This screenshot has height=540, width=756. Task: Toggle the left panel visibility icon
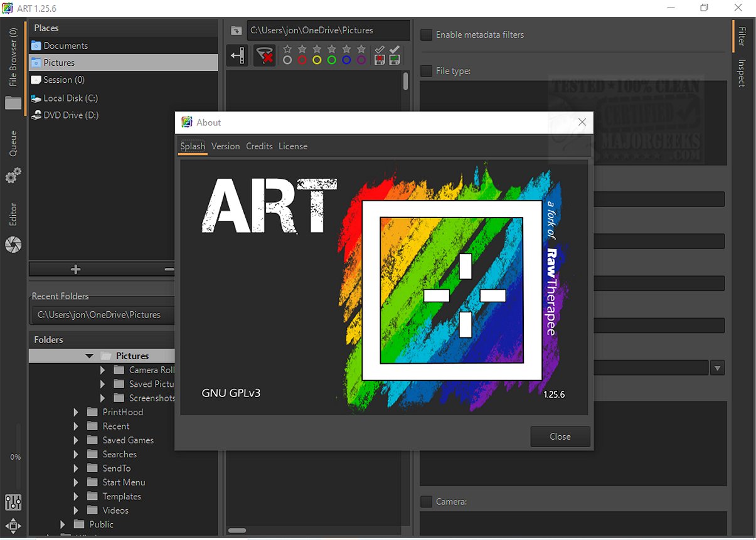tap(238, 56)
